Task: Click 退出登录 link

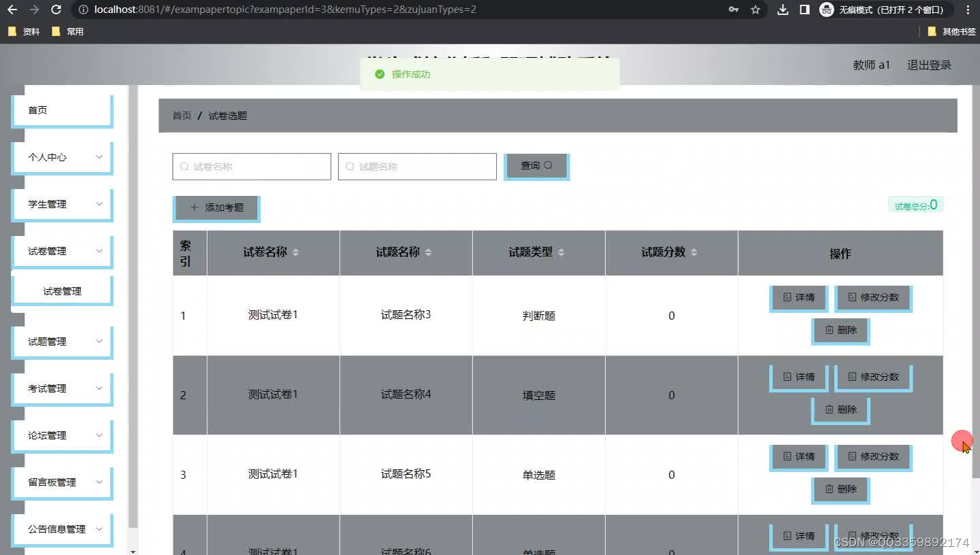Action: pos(929,65)
